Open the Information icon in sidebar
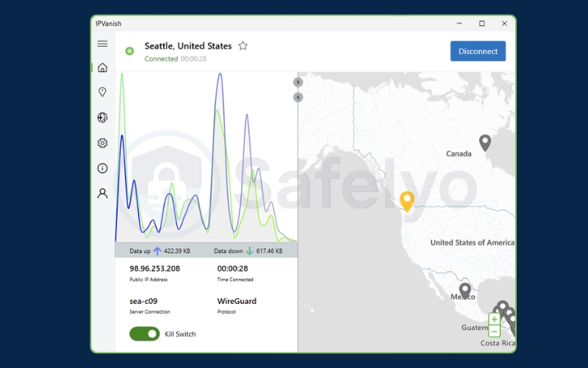Image resolution: width=588 pixels, height=368 pixels. 102,169
